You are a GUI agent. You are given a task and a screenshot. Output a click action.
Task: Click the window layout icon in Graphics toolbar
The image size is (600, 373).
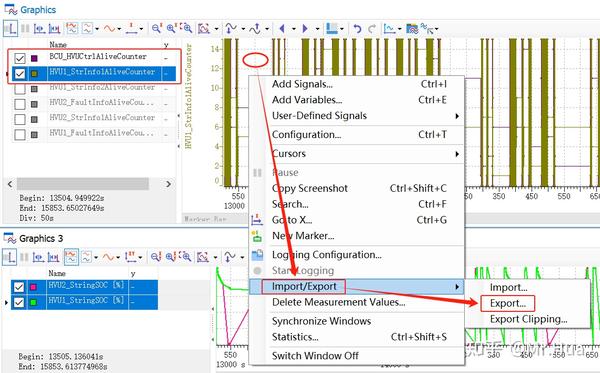[332, 28]
